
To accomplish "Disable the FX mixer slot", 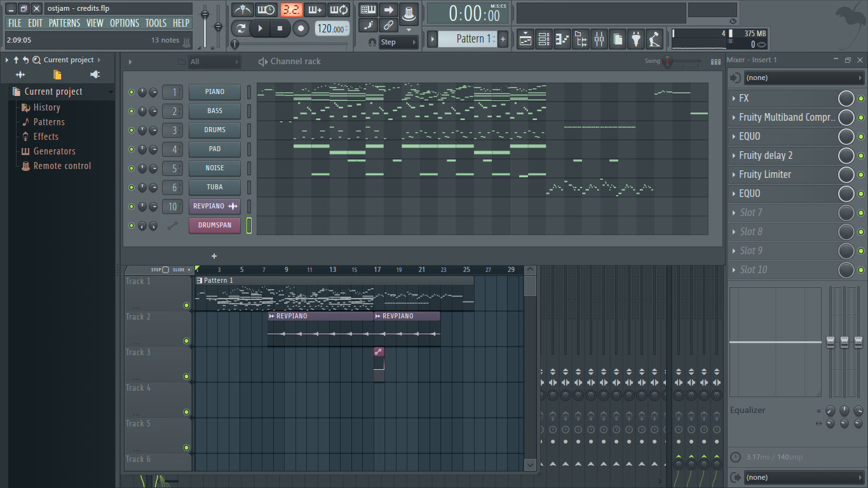I will 860,98.
